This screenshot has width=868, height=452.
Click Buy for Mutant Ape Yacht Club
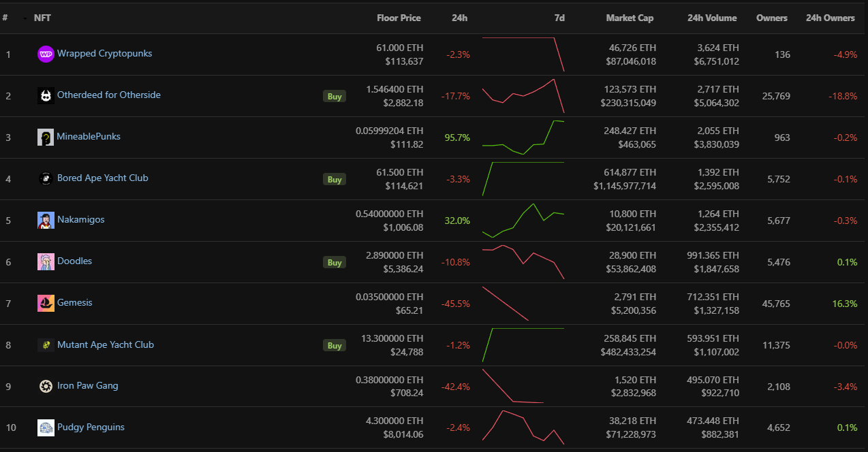[335, 345]
